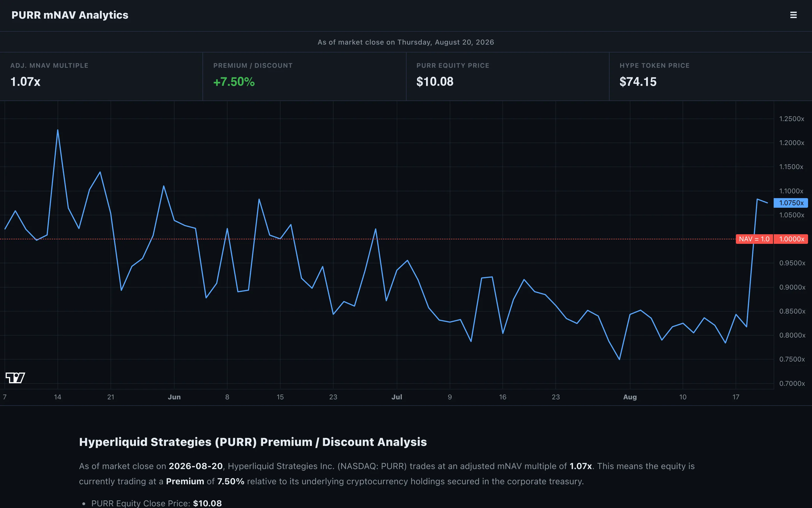Click the 1.1500x price axis label
The width and height of the screenshot is (812, 508).
coord(791,167)
